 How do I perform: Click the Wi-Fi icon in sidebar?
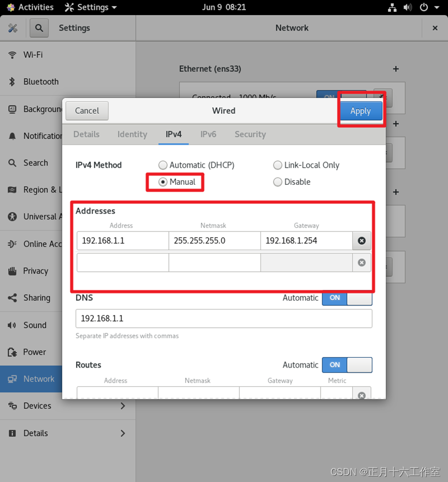pos(12,55)
